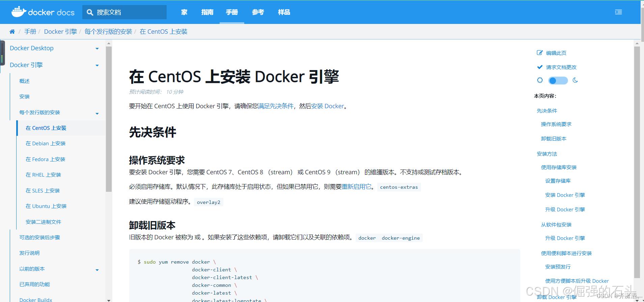
Task: Click the sidebar vertical scrollbar thumb
Action: [109, 119]
